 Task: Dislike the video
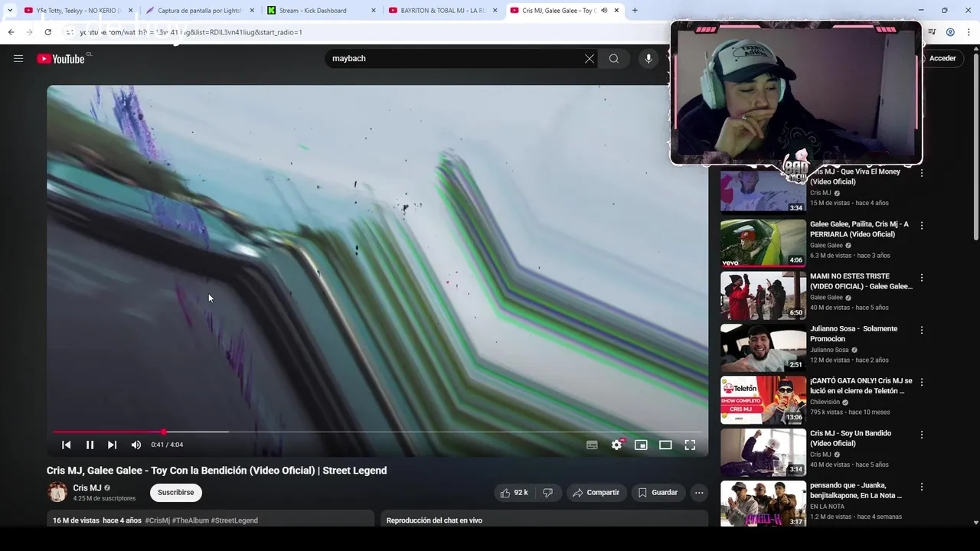point(547,493)
